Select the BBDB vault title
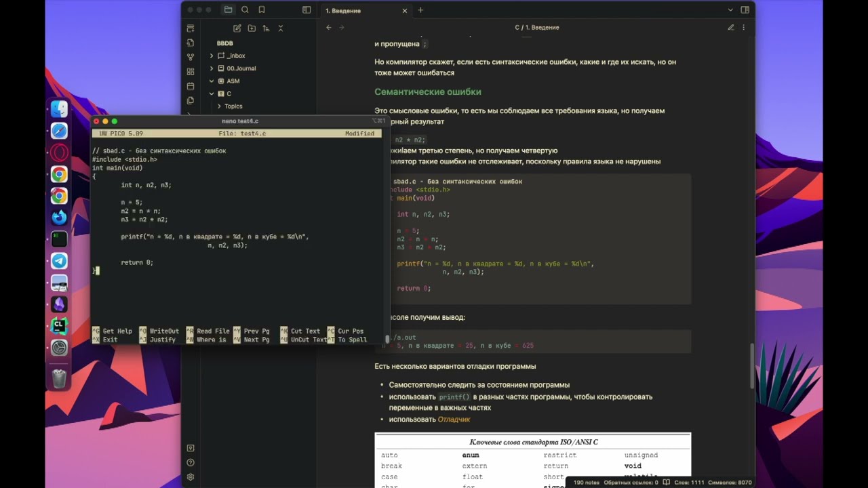 [x=224, y=43]
